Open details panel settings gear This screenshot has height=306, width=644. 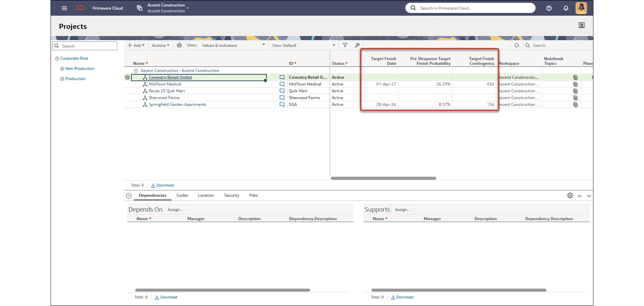570,196
